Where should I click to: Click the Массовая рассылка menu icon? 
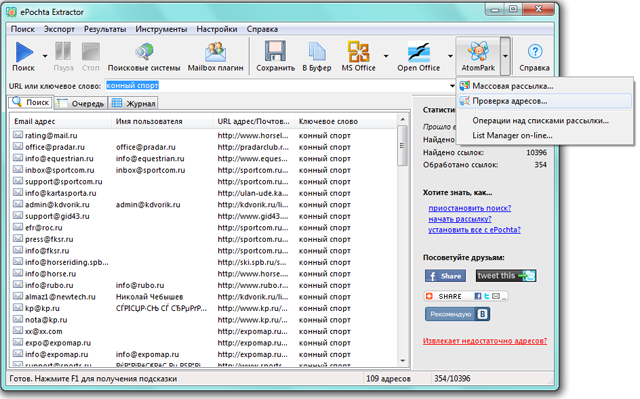point(464,86)
